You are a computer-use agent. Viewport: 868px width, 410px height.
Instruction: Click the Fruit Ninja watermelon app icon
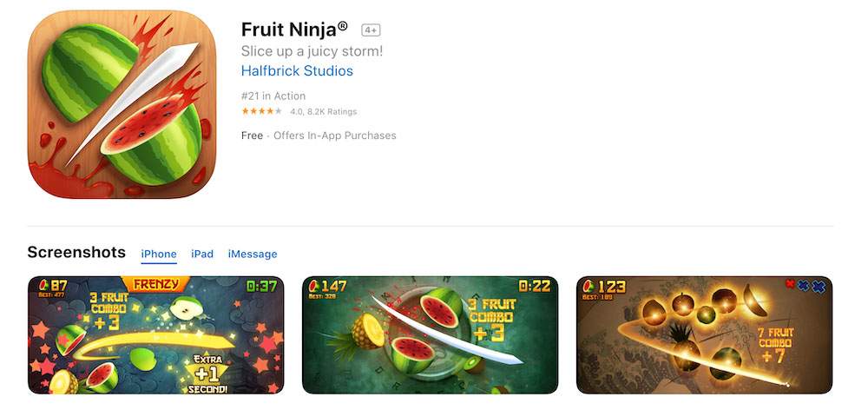tap(122, 104)
